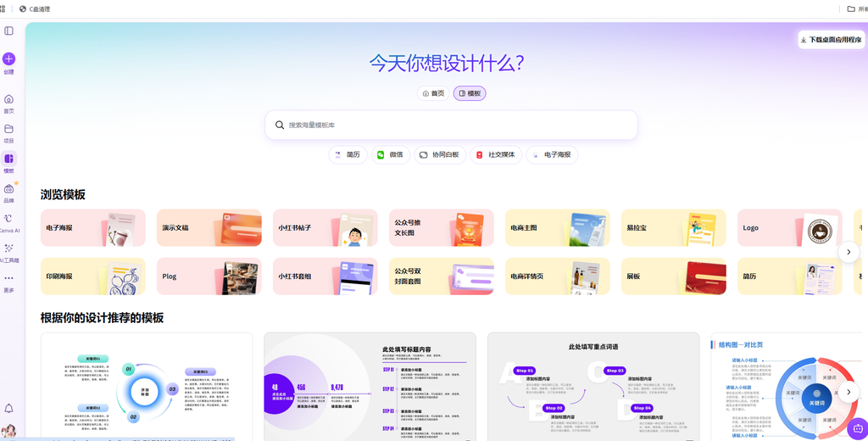This screenshot has width=868, height=441.
Task: Open the 展板 template category
Action: pyautogui.click(x=674, y=276)
